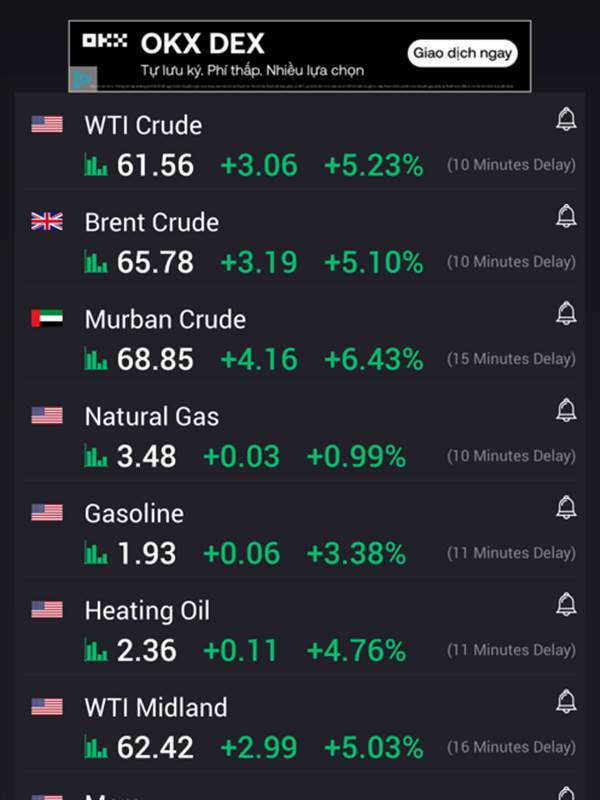Viewport: 600px width, 800px height.
Task: Tap the Gasoline alert bell icon
Action: point(566,507)
